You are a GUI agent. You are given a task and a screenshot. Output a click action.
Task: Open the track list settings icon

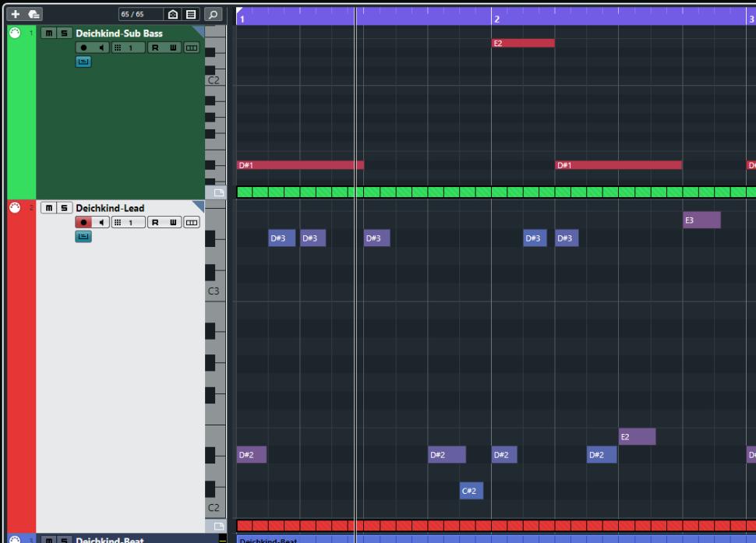(192, 14)
